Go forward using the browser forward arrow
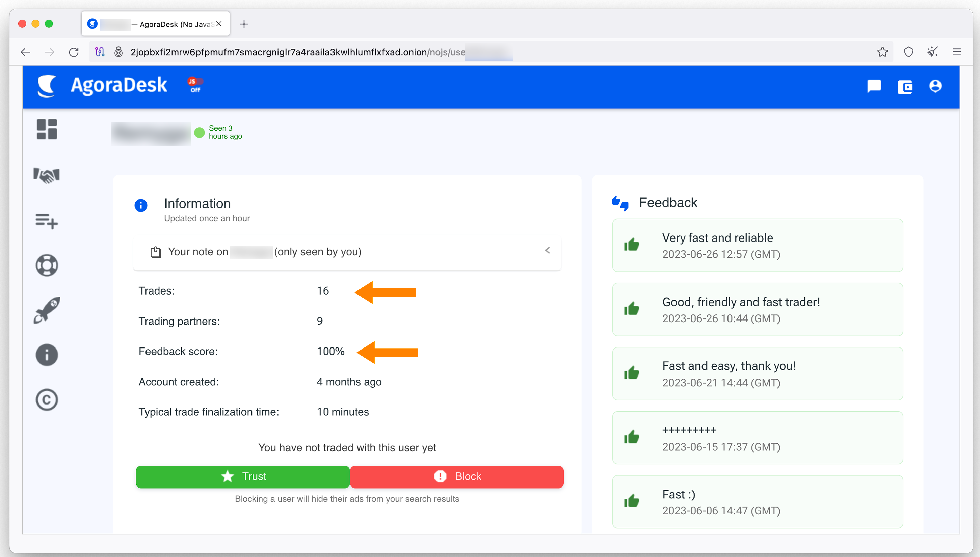This screenshot has width=980, height=557. click(50, 52)
